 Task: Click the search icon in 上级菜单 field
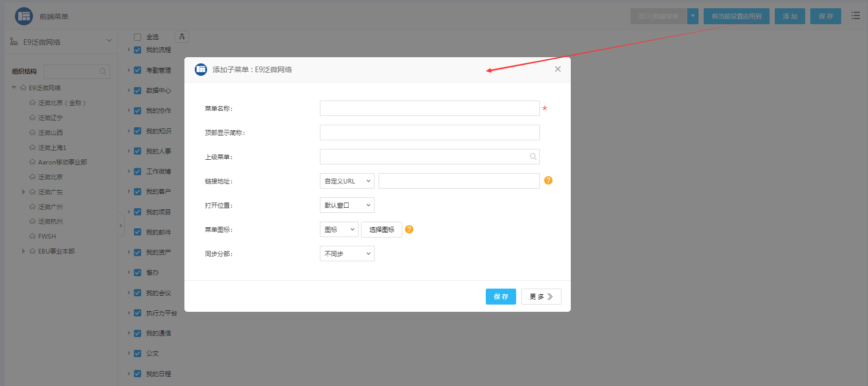pos(533,157)
